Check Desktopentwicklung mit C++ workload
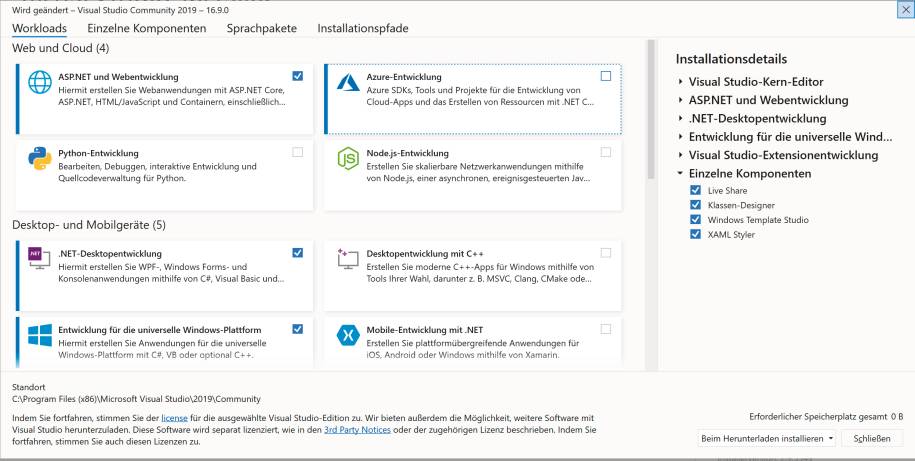915x461 pixels. click(x=606, y=253)
